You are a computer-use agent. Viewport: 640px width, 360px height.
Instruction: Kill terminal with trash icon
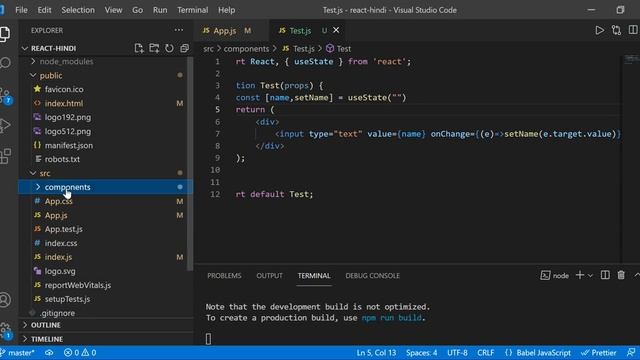[x=621, y=276]
